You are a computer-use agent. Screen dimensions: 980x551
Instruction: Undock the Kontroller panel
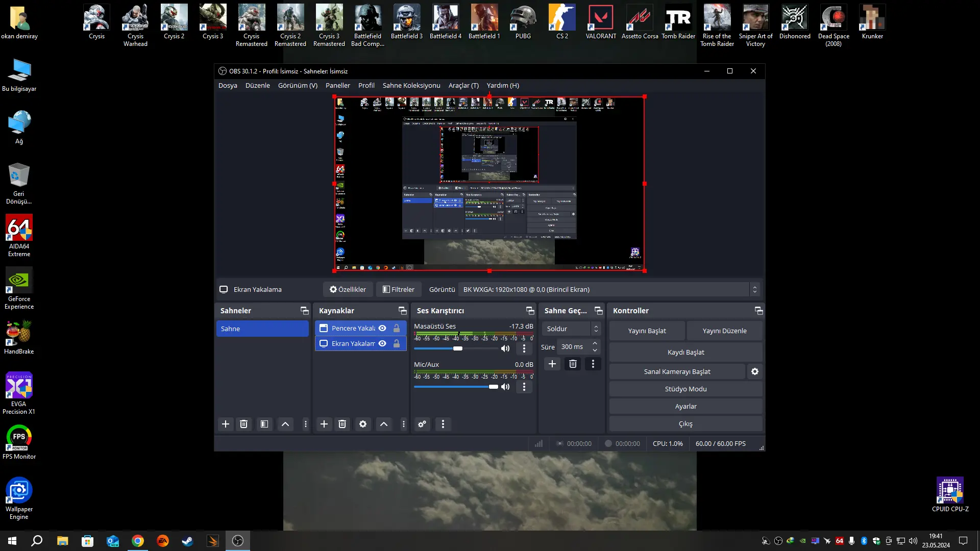[x=759, y=311]
